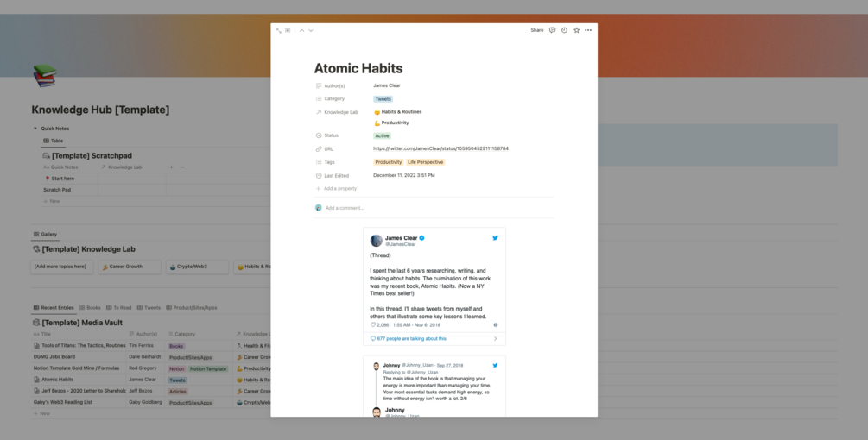
Task: Click @JamesClear handle in tweet
Action: click(400, 244)
